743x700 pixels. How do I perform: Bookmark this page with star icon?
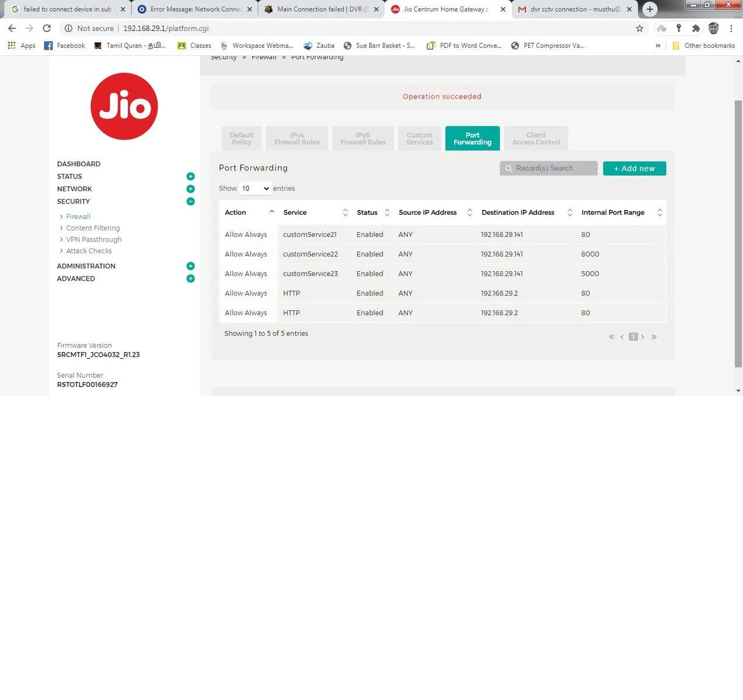640,29
